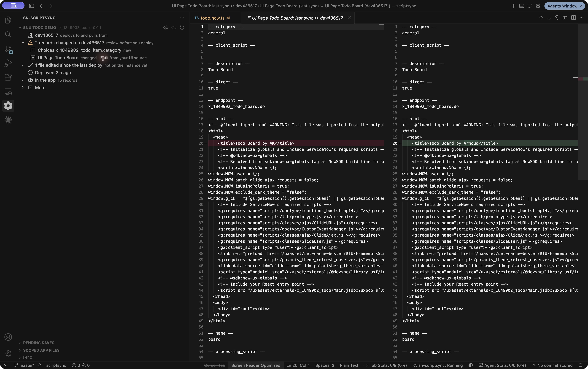Expand the SCOPED APP FILES section
The height and width of the screenshot is (369, 588).
tap(41, 350)
